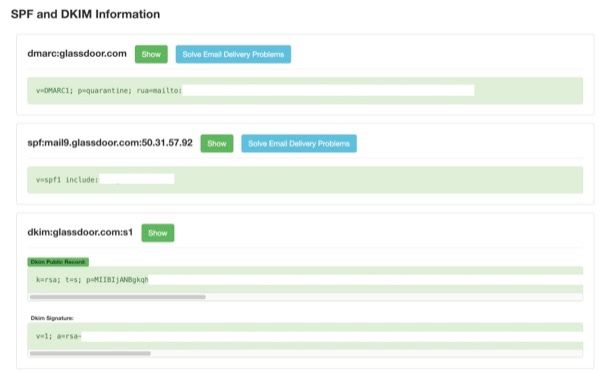Click the green Dkim Public Record badge
Image resolution: width=610 pixels, height=373 pixels.
click(58, 262)
